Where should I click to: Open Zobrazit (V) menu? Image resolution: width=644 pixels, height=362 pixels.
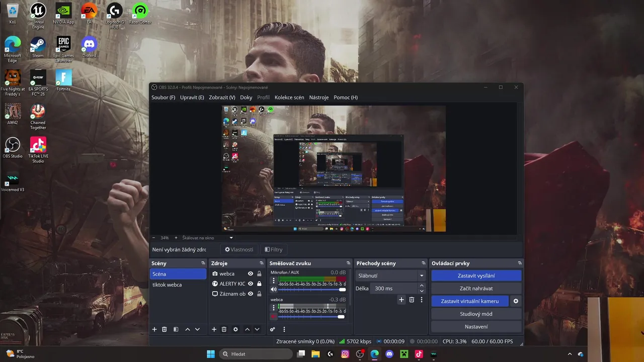tap(222, 98)
